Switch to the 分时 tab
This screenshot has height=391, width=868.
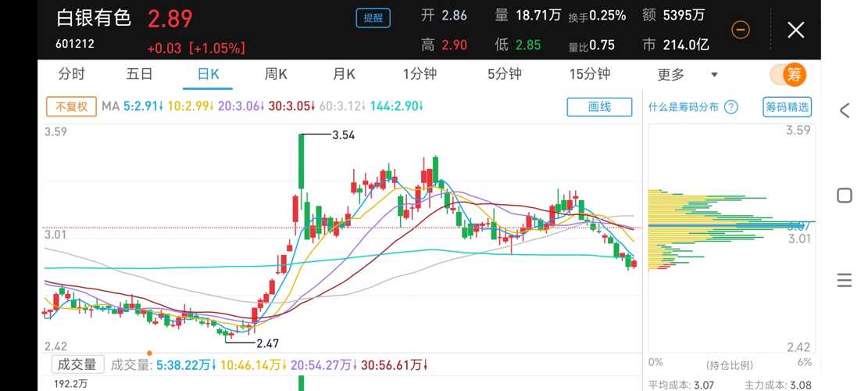click(x=72, y=74)
